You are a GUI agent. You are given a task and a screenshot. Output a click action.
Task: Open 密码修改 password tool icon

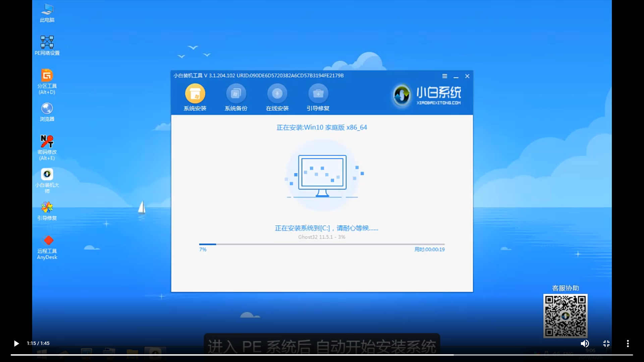(47, 147)
